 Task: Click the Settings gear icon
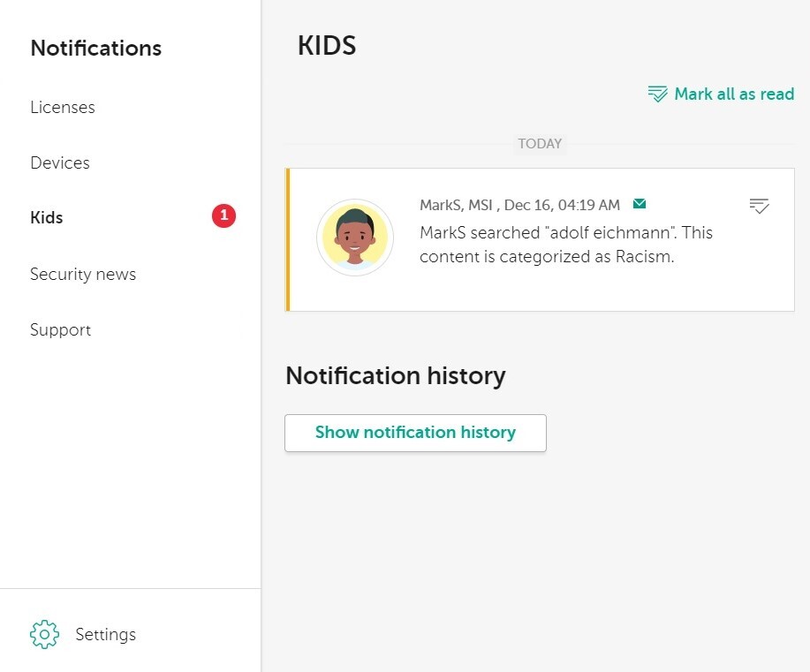[x=44, y=634]
